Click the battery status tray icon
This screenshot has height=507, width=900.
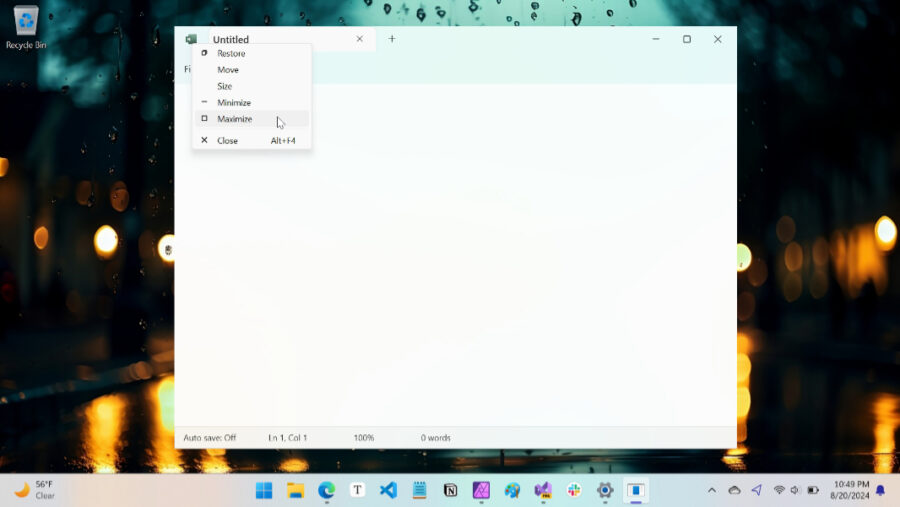coord(813,490)
